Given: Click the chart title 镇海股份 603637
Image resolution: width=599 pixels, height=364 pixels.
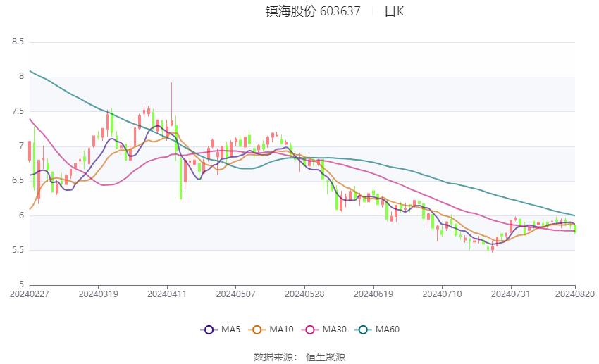Looking at the screenshot, I should (x=312, y=11).
